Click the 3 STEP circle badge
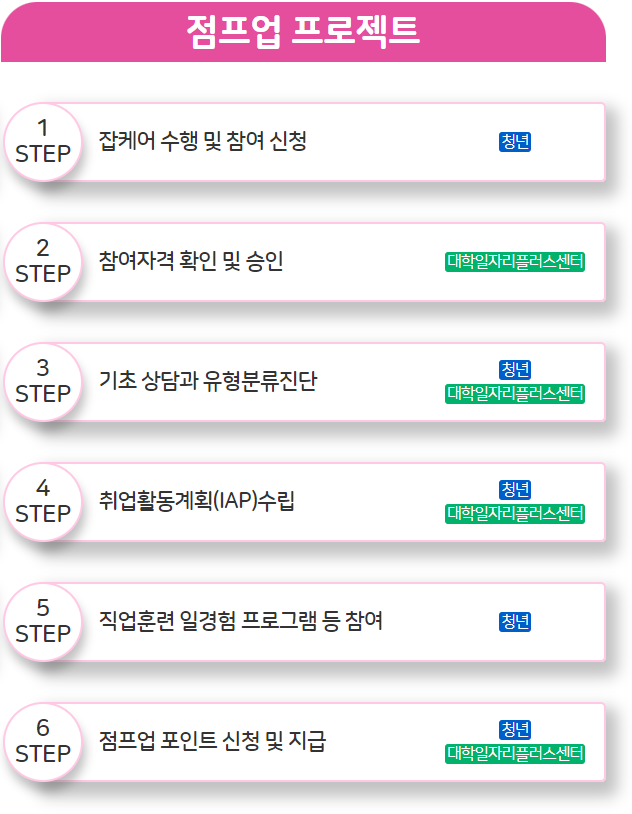 pyautogui.click(x=43, y=382)
